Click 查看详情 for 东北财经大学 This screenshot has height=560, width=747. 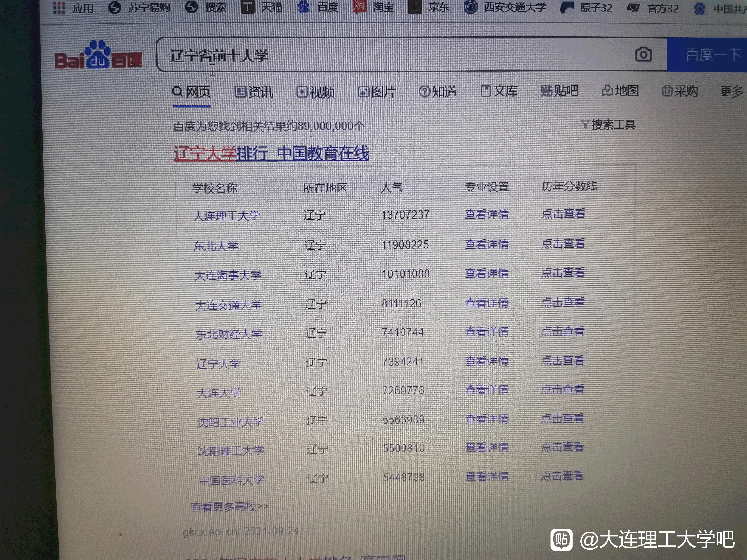pos(487,332)
